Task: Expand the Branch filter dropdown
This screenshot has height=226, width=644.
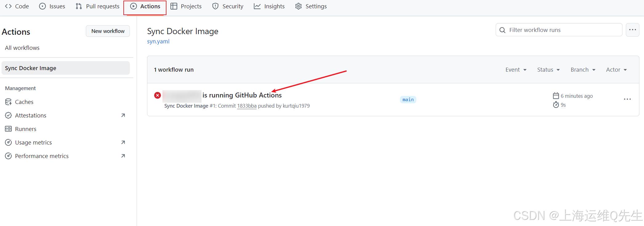Action: [x=583, y=70]
